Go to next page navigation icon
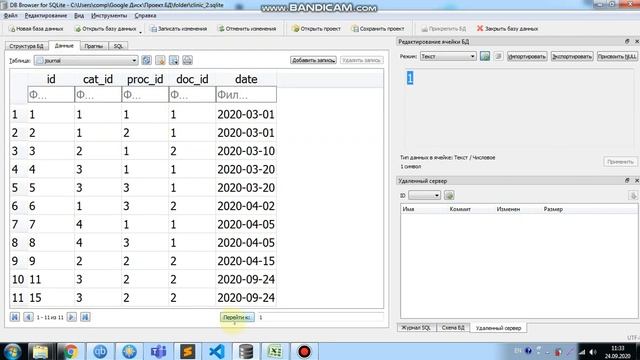Screen dimensions: 640x360 71,317
